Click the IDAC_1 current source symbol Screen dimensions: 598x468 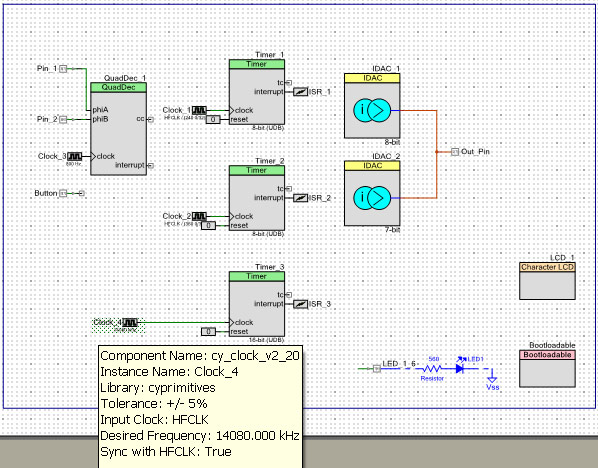pos(372,111)
